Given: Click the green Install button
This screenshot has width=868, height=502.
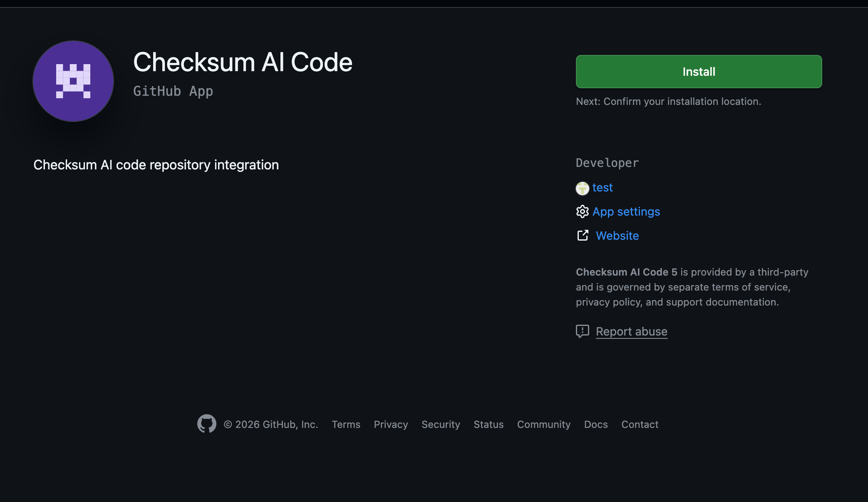Looking at the screenshot, I should point(699,72).
